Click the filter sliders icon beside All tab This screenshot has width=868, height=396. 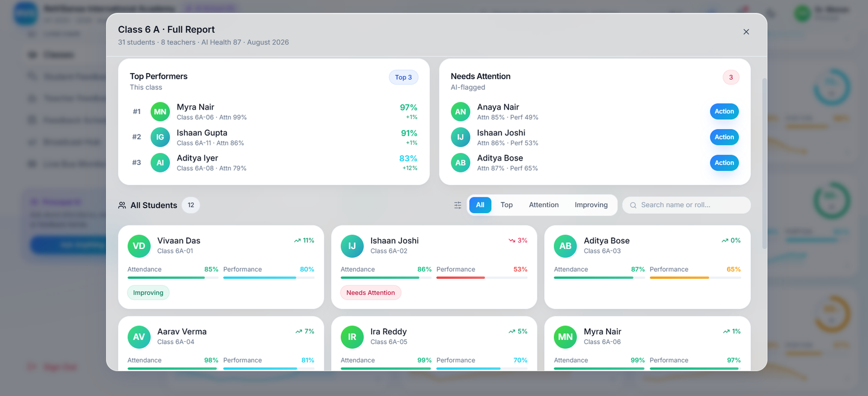(x=458, y=205)
